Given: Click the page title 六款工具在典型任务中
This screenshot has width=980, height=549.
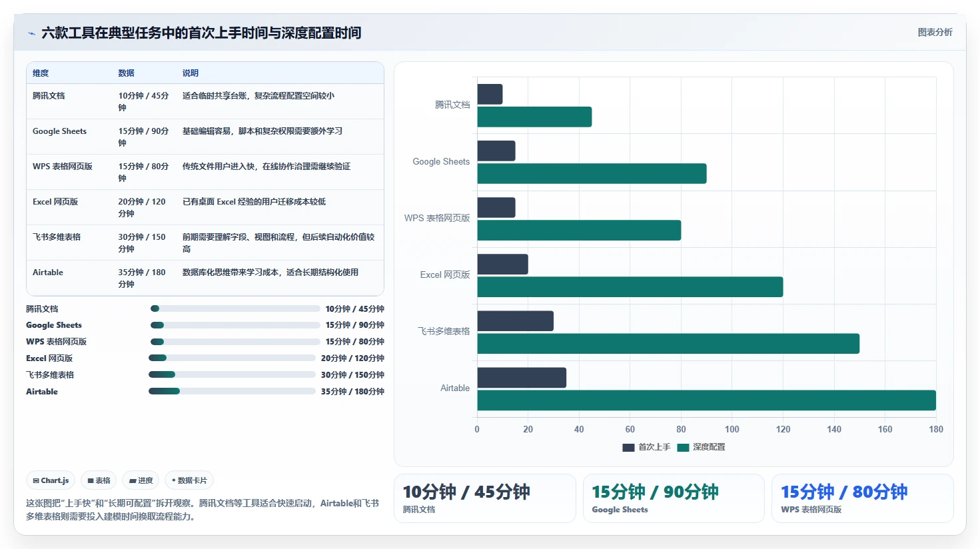Looking at the screenshot, I should click(201, 33).
